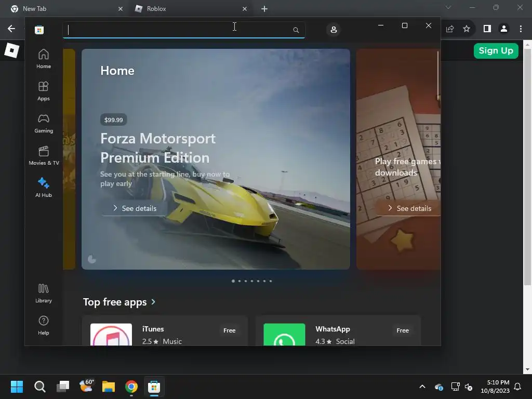Bookmark this page with star icon
This screenshot has height=399, width=532.
[467, 29]
